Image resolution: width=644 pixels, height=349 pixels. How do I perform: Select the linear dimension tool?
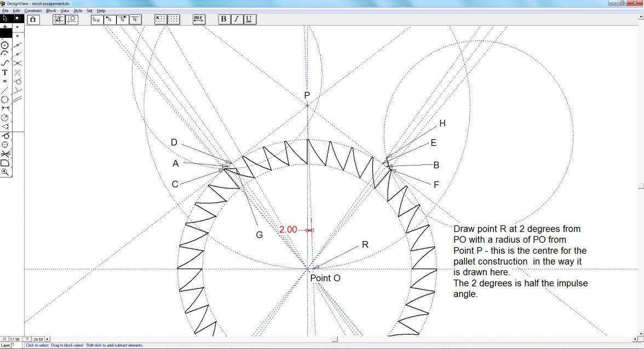tap(5, 108)
